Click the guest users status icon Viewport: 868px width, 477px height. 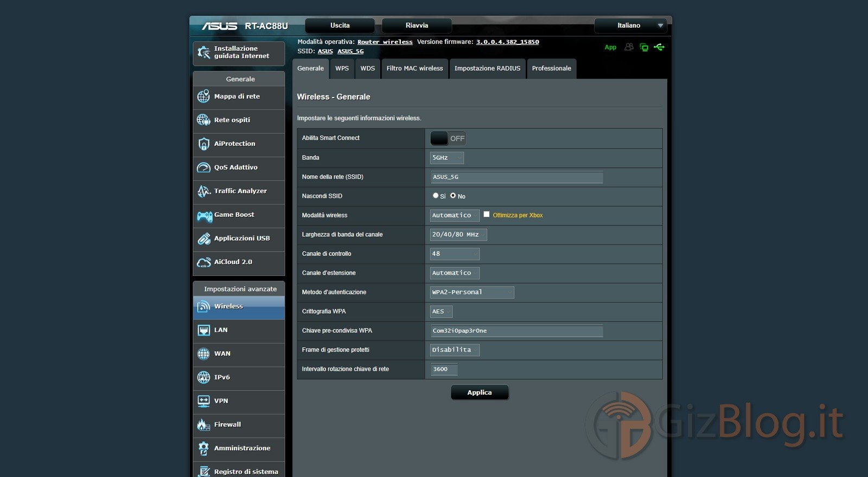[629, 47]
